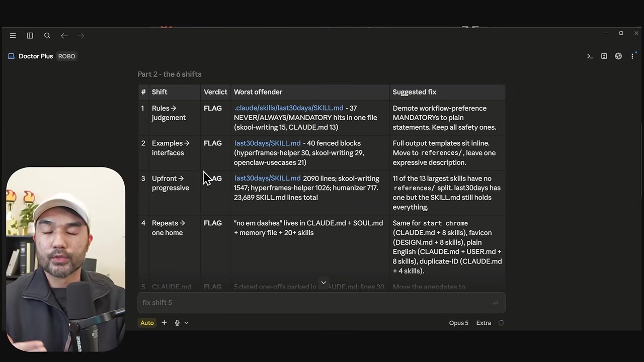Click the scroll-down chevron above input
The width and height of the screenshot is (644, 362).
click(324, 283)
